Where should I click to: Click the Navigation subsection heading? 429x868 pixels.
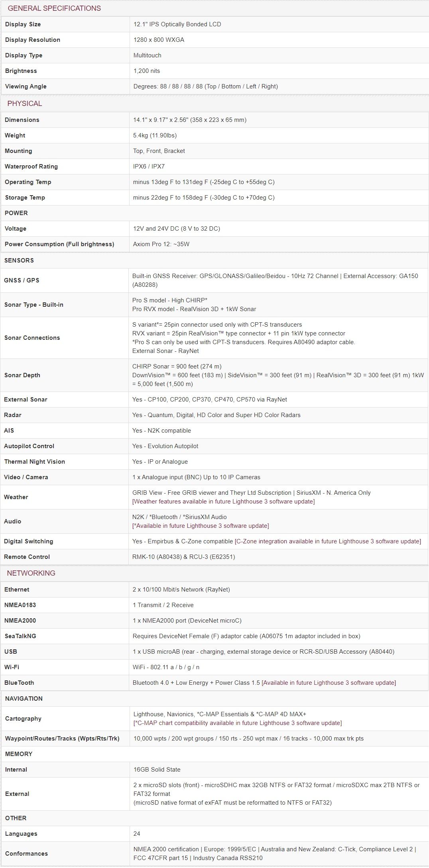point(24,699)
